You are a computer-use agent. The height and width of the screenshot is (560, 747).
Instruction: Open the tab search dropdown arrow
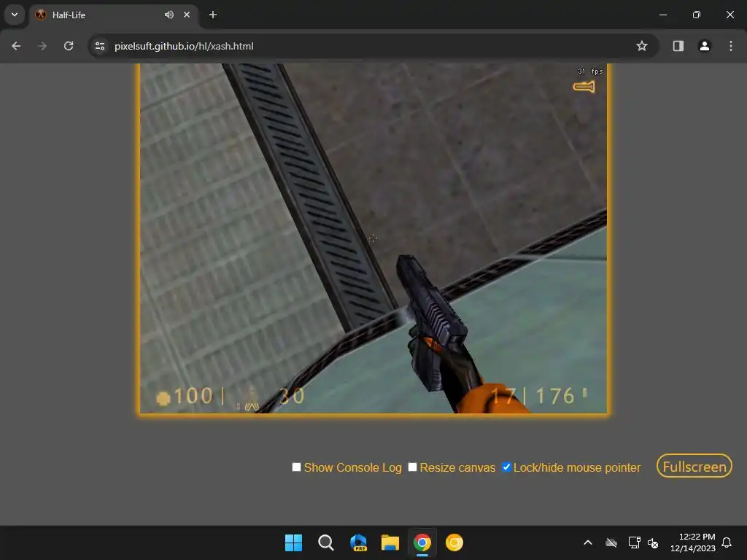click(x=15, y=15)
